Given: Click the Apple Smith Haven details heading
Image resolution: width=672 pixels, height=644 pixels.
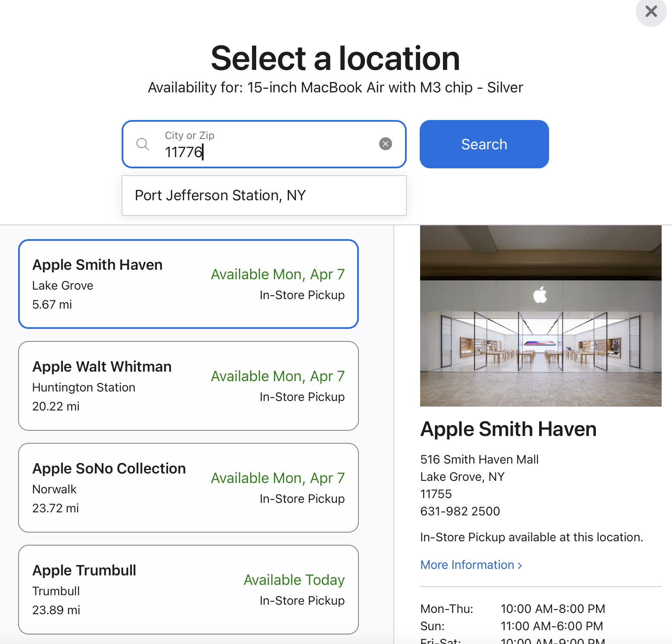Looking at the screenshot, I should point(508,429).
